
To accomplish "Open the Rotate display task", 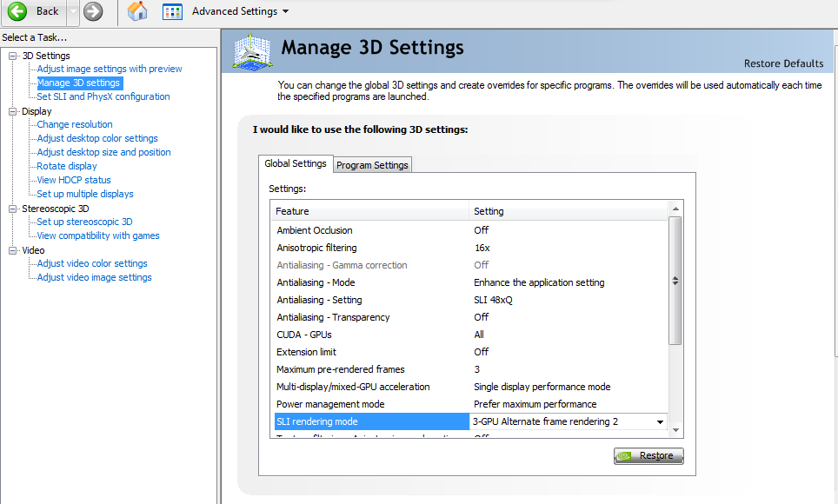I will point(67,166).
